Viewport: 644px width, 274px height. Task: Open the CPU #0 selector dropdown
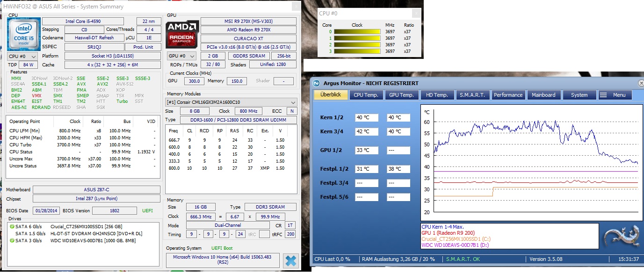click(22, 56)
